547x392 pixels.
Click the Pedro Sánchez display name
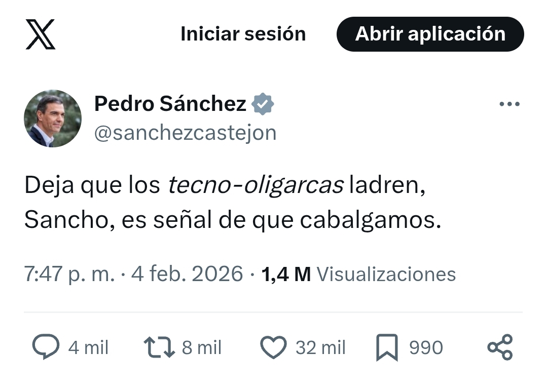170,104
